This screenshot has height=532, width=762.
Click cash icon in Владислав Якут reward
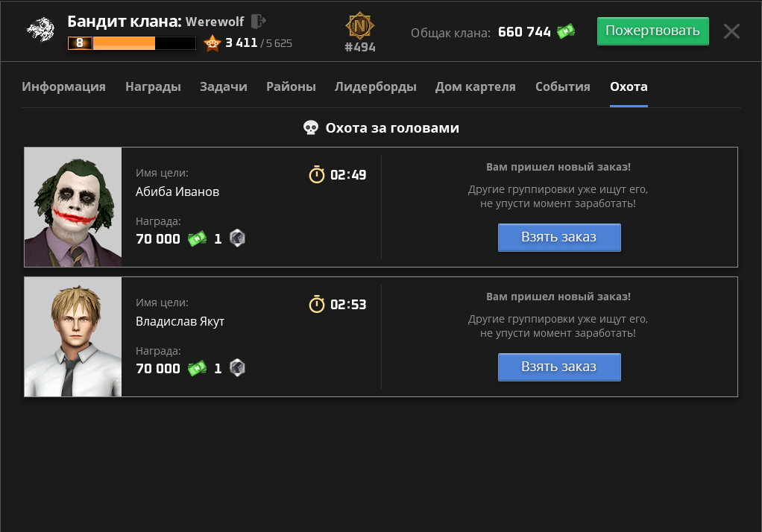197,368
